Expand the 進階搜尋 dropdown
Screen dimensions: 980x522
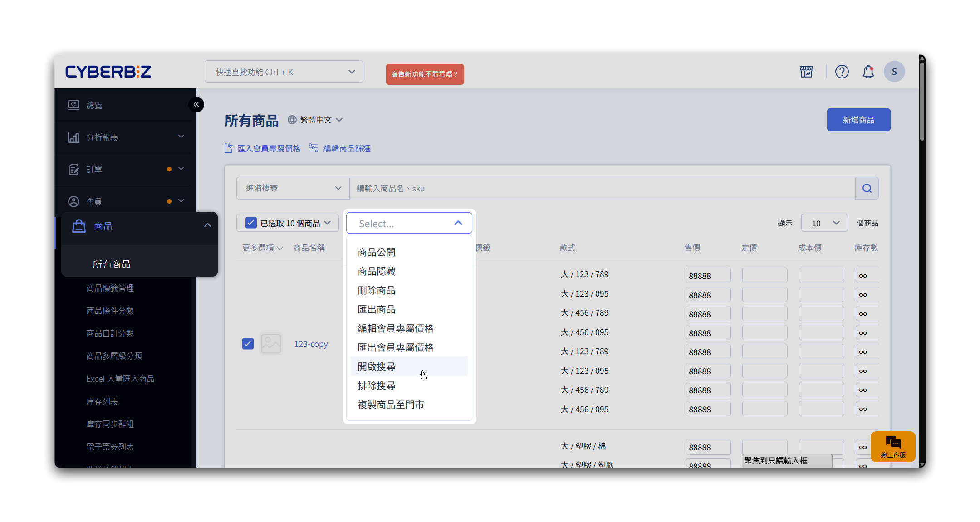point(293,188)
